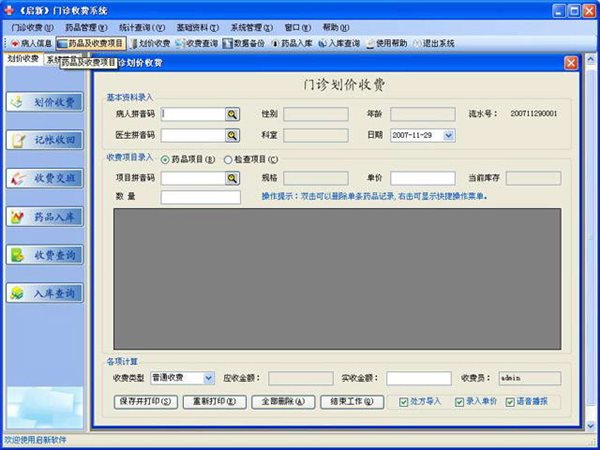Open 病人信息 toolbar icon
This screenshot has height=450, width=600.
[x=31, y=43]
